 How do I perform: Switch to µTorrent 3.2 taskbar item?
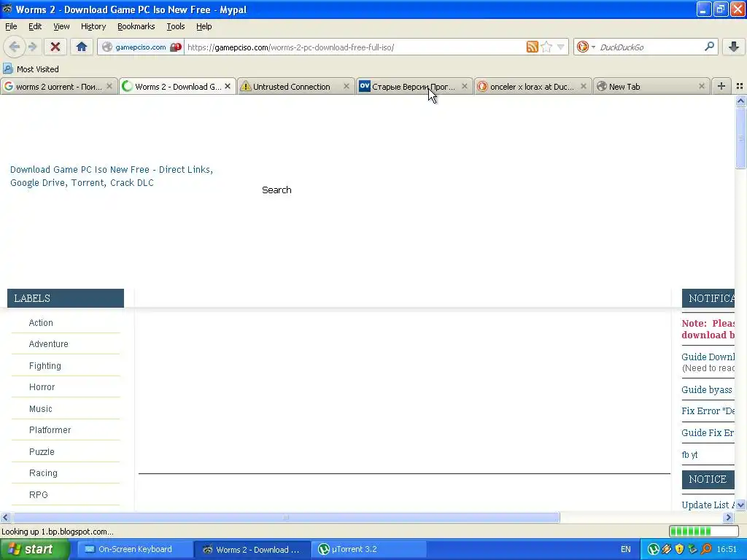pos(369,549)
